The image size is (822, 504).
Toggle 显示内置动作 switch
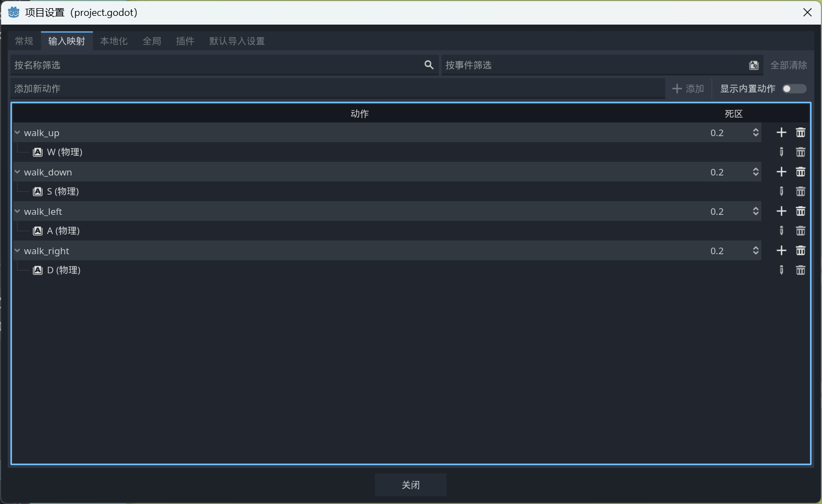(x=794, y=89)
